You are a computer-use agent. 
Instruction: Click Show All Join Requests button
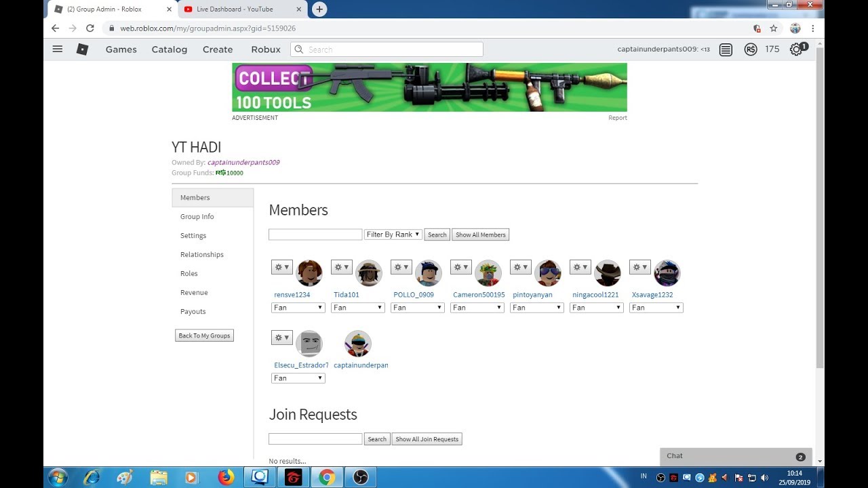pos(427,439)
